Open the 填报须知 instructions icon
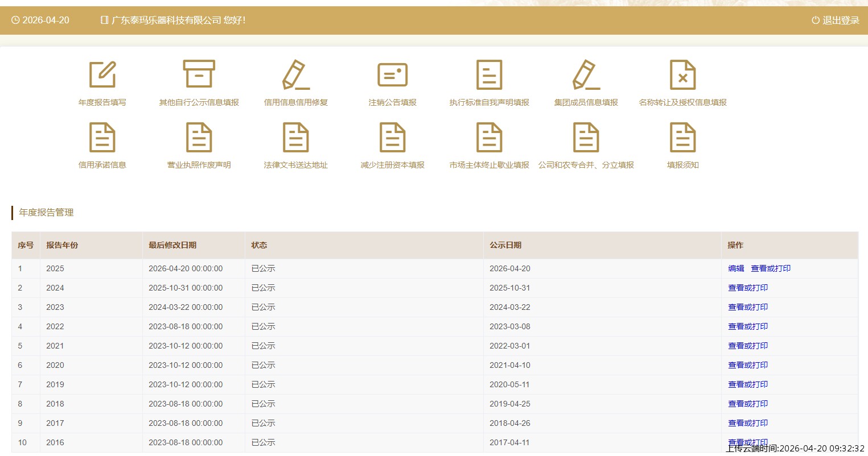The image size is (868, 456). point(682,138)
